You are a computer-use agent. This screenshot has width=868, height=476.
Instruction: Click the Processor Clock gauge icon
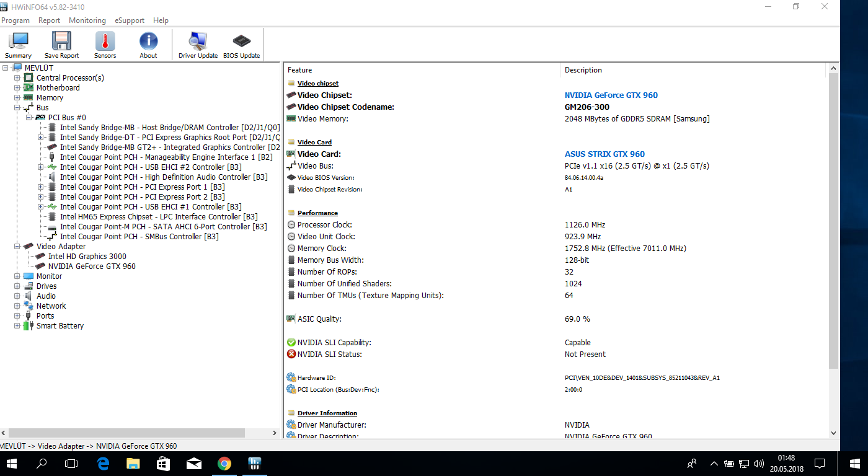[x=291, y=224]
